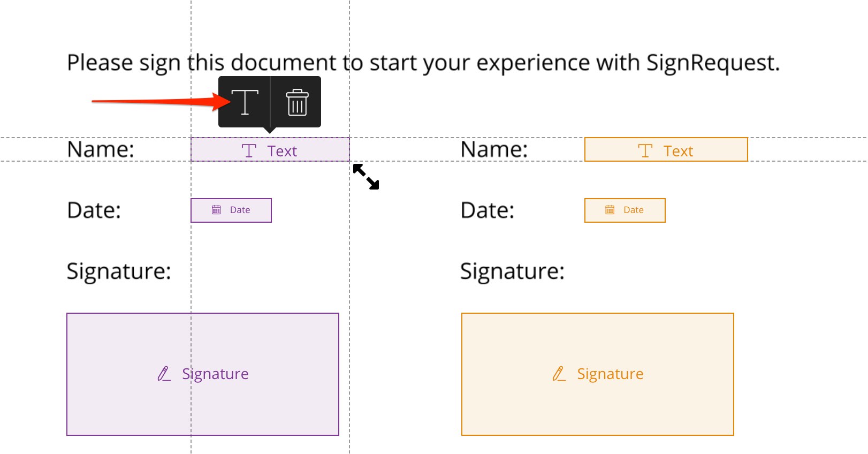This screenshot has width=868, height=454.
Task: Select the purple Text input field label
Action: pyautogui.click(x=282, y=152)
